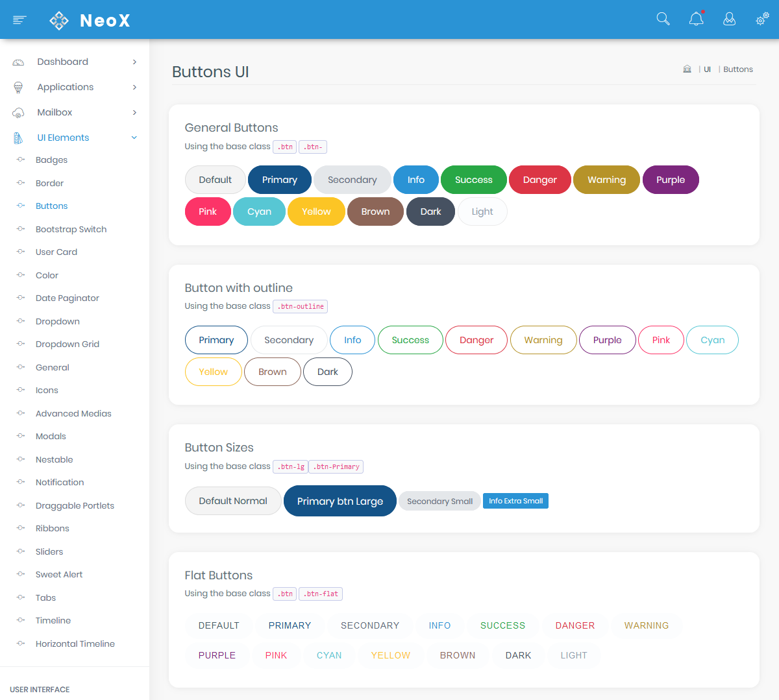Open Horizontal Timeline page

click(x=75, y=644)
